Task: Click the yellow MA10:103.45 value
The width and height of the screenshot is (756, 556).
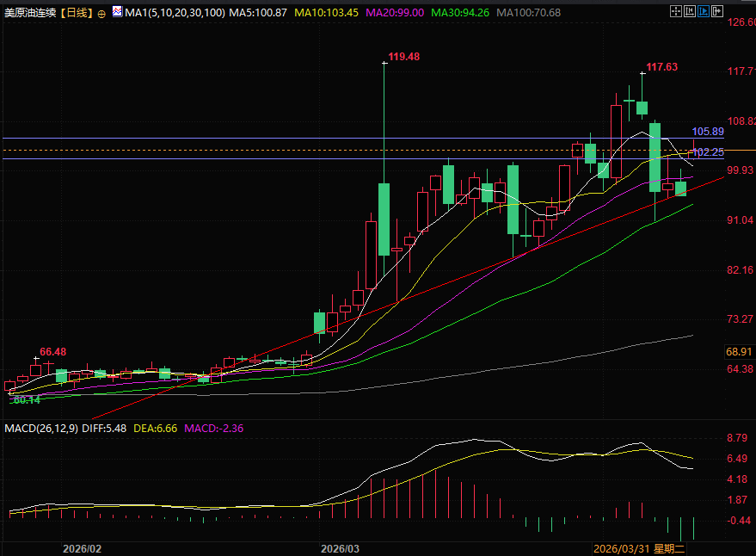Action: 327,13
